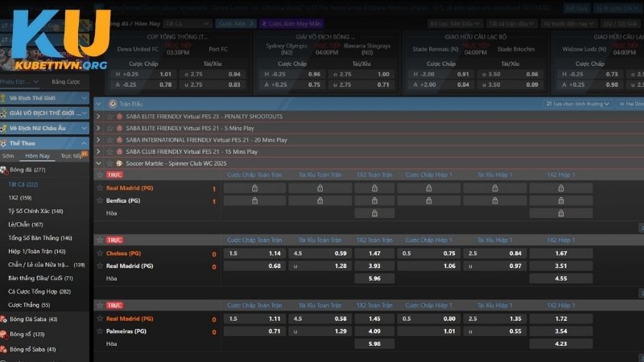This screenshot has height=362, width=644.
Task: Click the Real Madrid vs Benfica lock icon
Action: coord(254,188)
